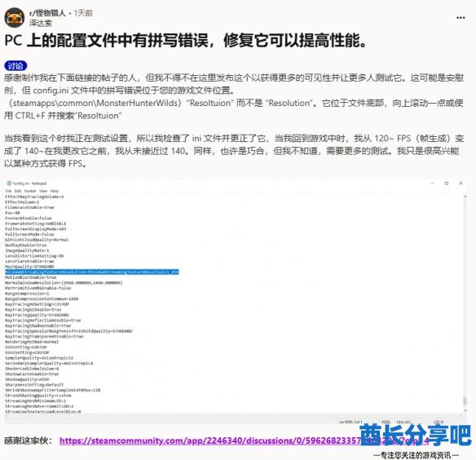Open the r/怪物猎人 subreddit link
The width and height of the screenshot is (476, 460).
pyautogui.click(x=47, y=13)
